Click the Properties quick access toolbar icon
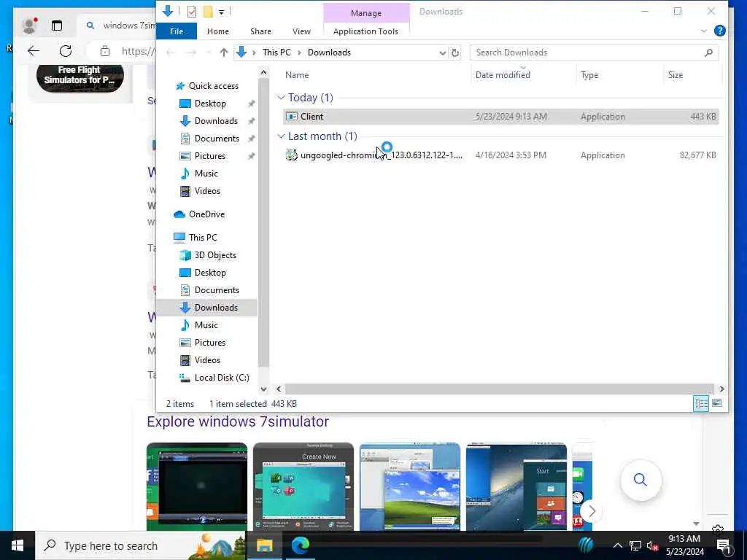 pos(192,12)
